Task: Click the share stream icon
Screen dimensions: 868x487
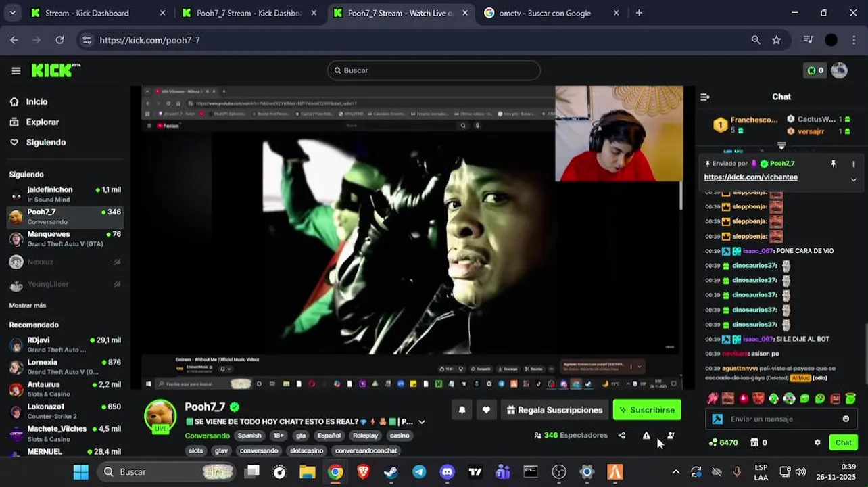Action: click(x=622, y=436)
